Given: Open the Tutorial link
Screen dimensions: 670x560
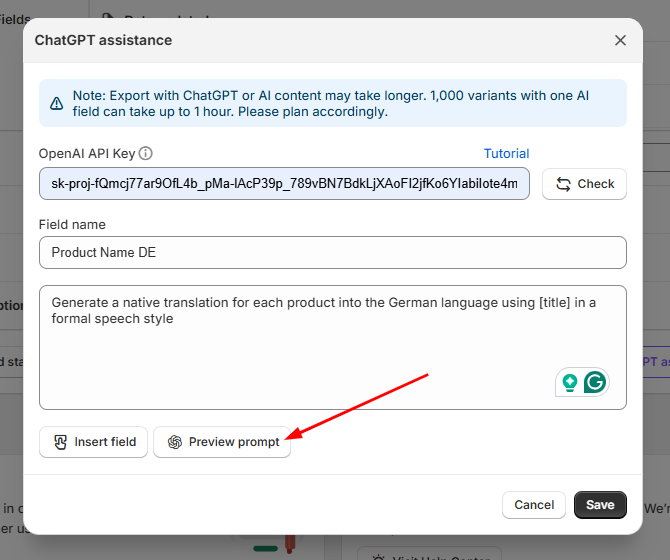Looking at the screenshot, I should coord(506,153).
